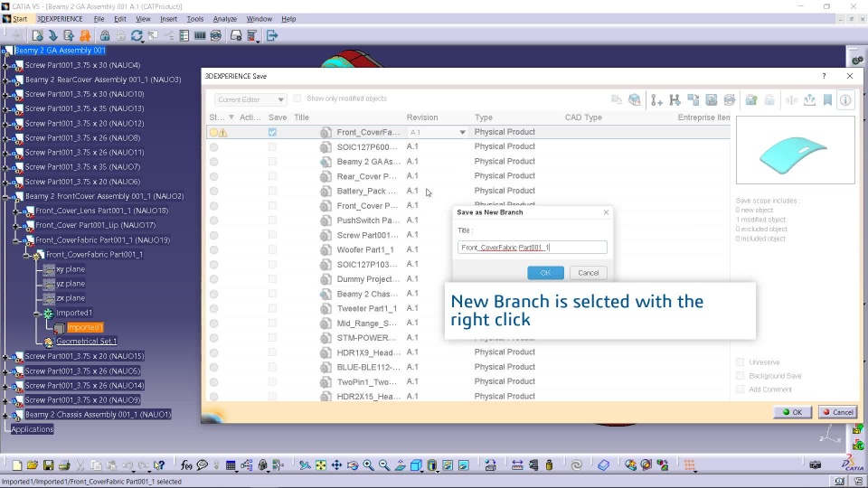This screenshot has width=868, height=488.
Task: Cancel the Save as New Branch dialog
Action: coord(588,273)
